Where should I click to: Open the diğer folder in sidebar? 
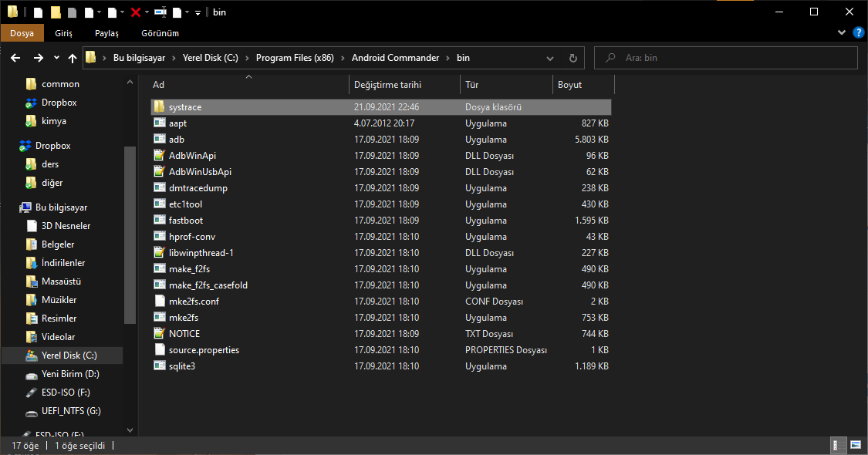click(x=52, y=183)
